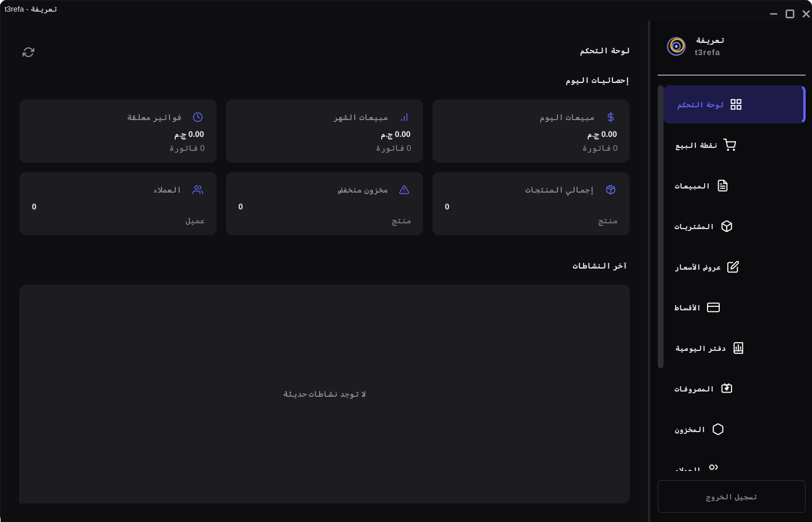Screen dimensions: 812x522
Task: Open the نقطة البيع (POS) cart icon
Action: (x=730, y=144)
